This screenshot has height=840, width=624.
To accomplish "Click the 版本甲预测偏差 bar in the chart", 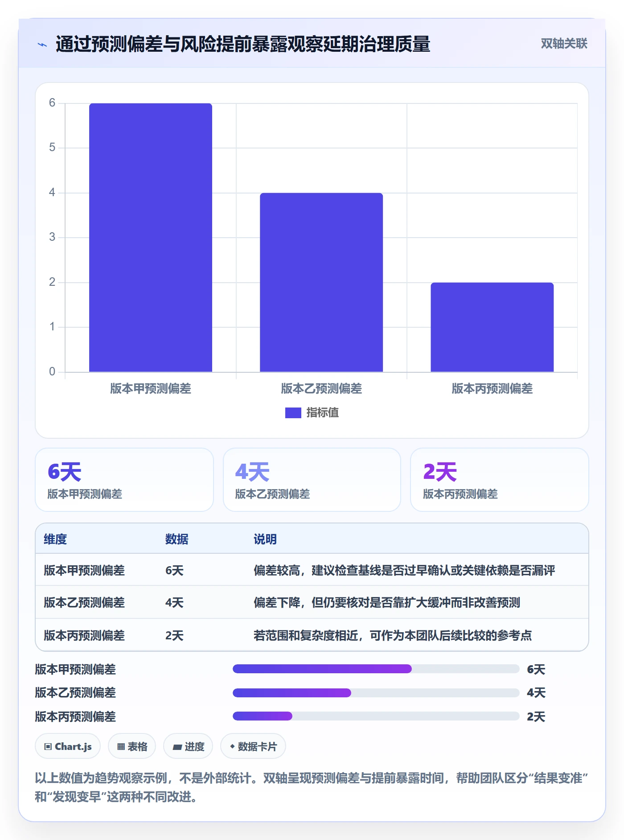I will point(151,238).
